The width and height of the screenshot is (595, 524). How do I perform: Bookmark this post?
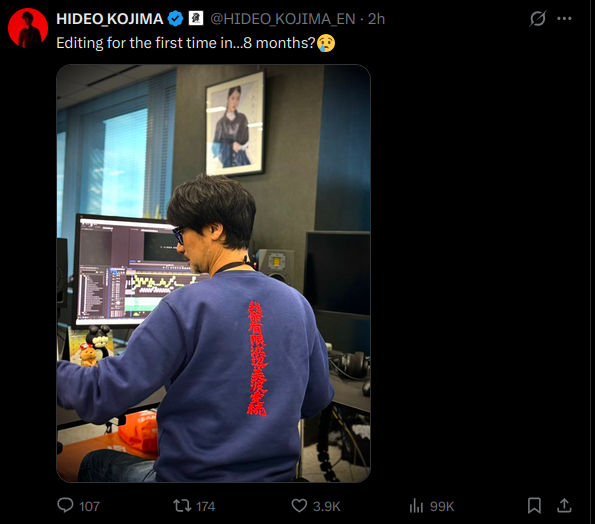coord(534,505)
